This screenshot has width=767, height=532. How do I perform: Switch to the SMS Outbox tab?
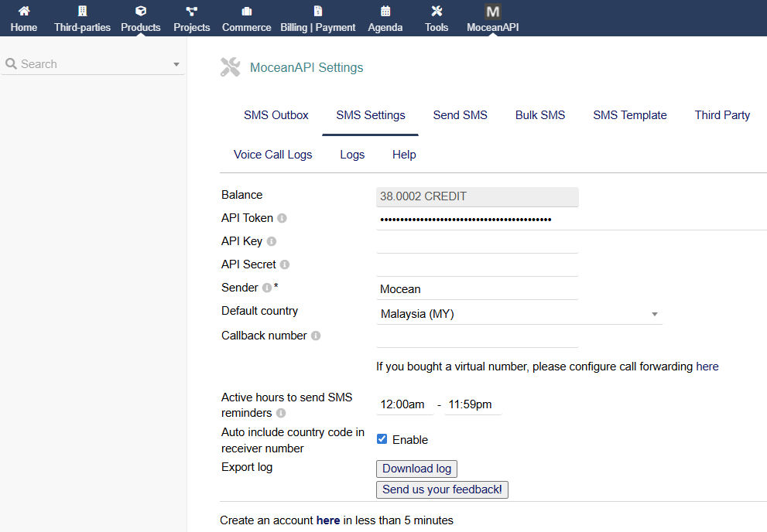[x=276, y=115]
